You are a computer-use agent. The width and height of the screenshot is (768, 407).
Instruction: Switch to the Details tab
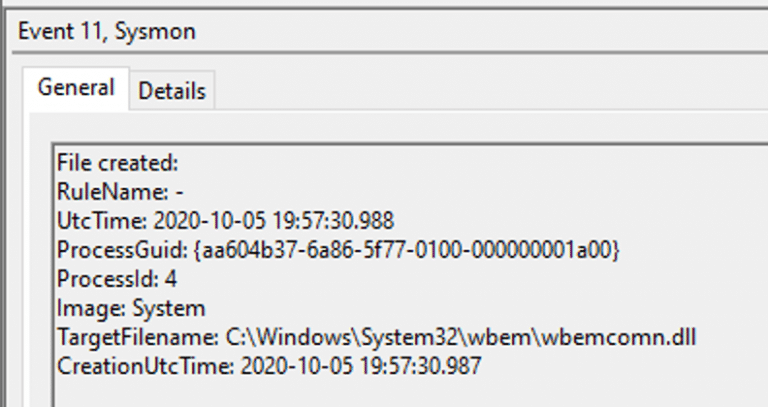[172, 91]
